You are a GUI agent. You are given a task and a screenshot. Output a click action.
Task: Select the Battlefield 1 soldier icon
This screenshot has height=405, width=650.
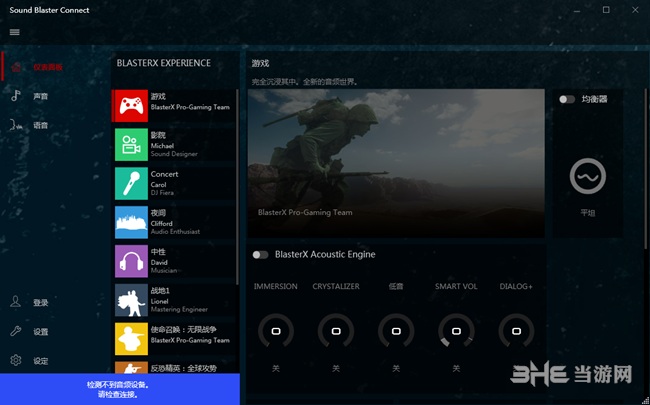pyautogui.click(x=131, y=300)
